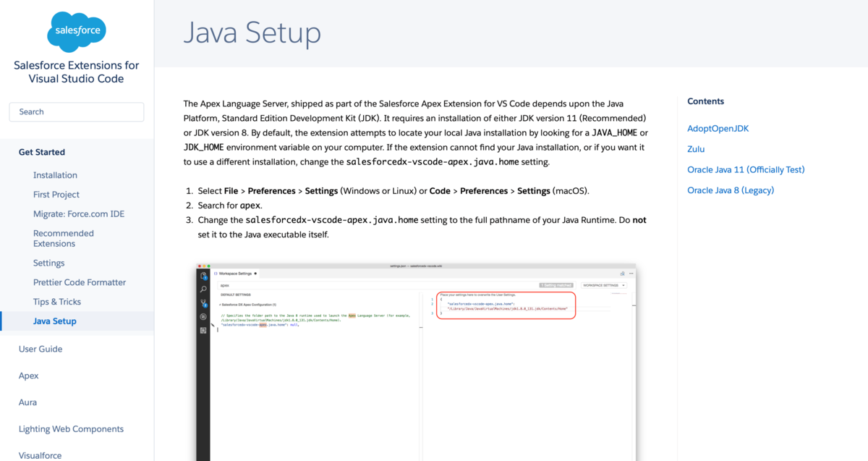Open the more actions ellipsis icon
The image size is (868, 461).
click(630, 274)
